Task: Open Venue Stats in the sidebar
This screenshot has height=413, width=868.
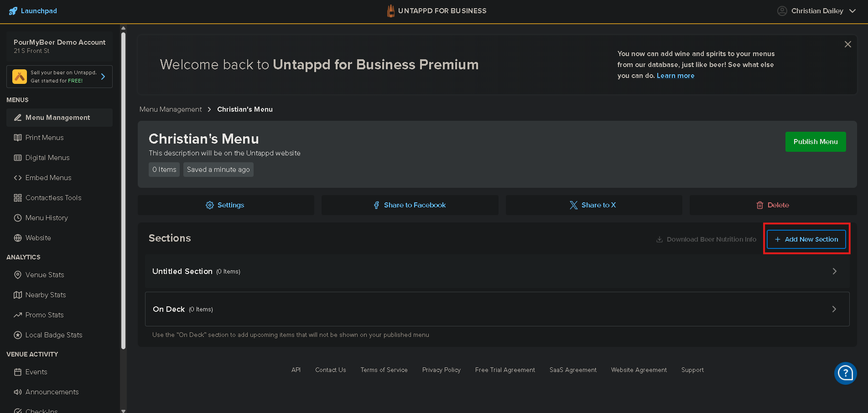Action: point(59,275)
